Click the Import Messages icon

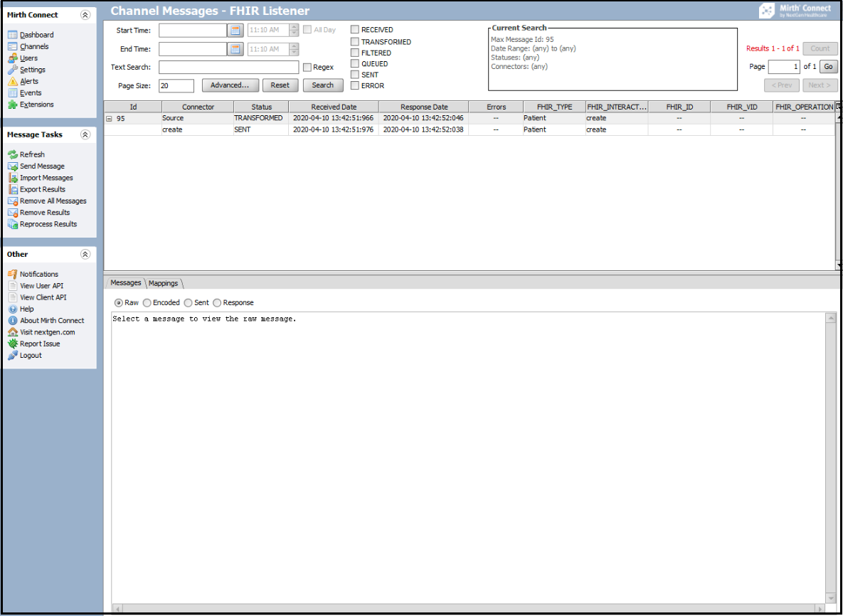pyautogui.click(x=12, y=178)
